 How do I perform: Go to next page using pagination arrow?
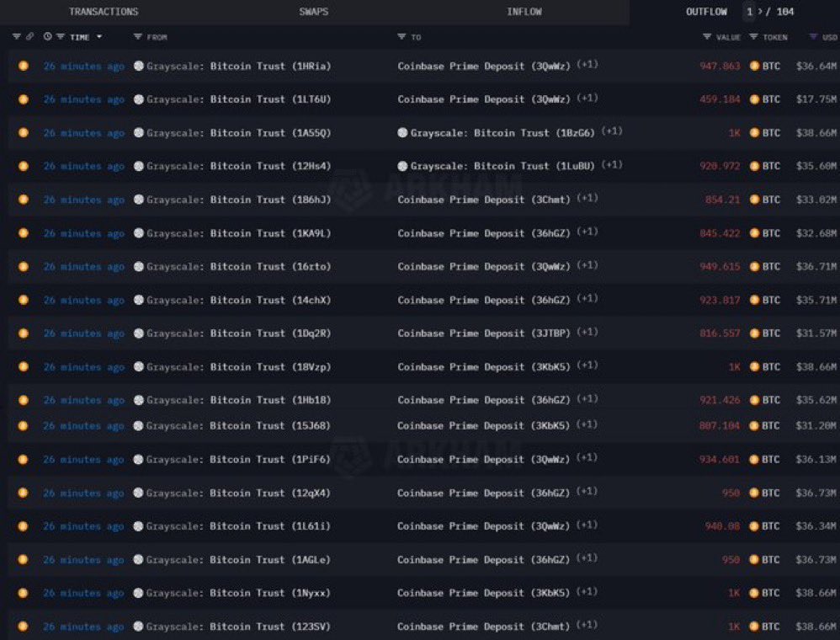click(x=760, y=11)
